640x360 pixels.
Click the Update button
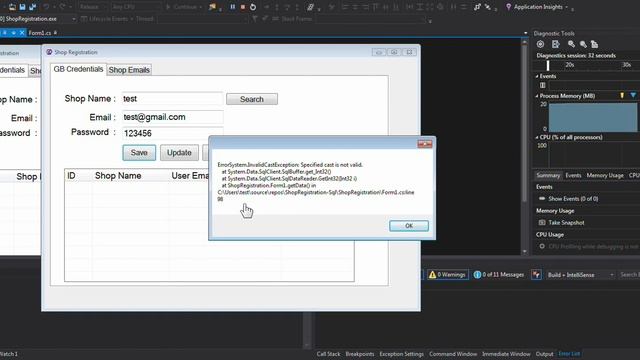click(179, 153)
